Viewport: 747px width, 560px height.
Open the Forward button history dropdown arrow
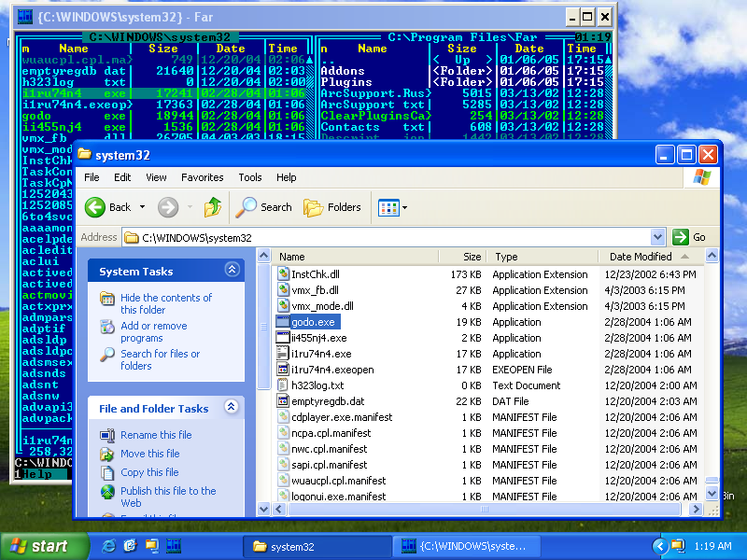coord(190,207)
